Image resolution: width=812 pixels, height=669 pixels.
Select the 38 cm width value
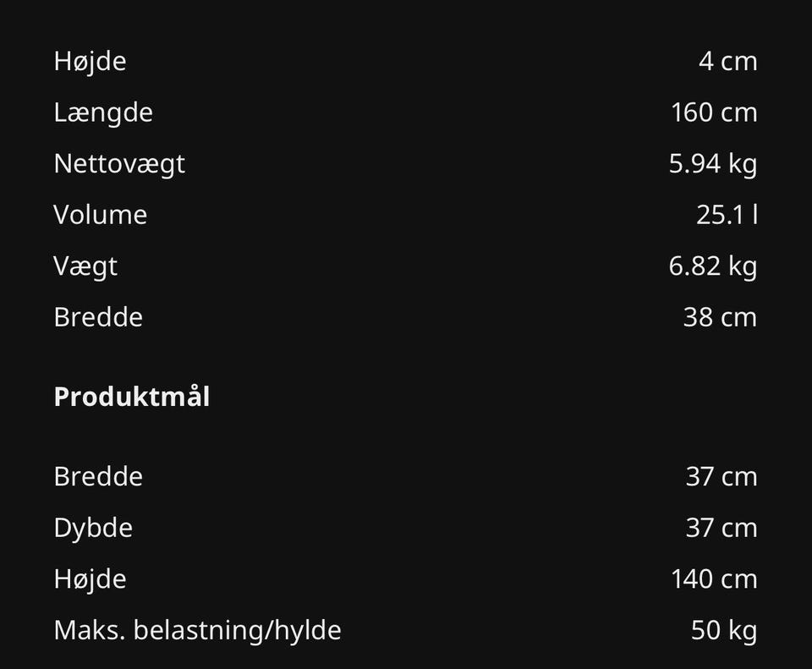[720, 317]
